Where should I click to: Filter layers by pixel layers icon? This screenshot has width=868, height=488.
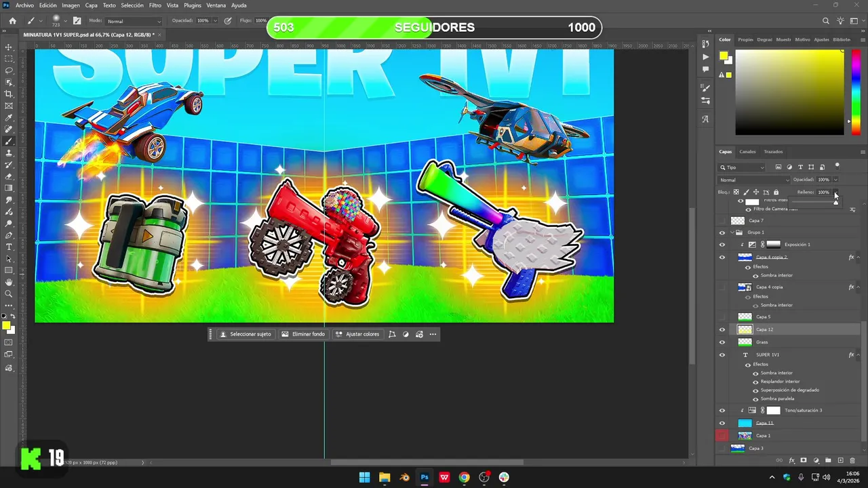pos(778,167)
